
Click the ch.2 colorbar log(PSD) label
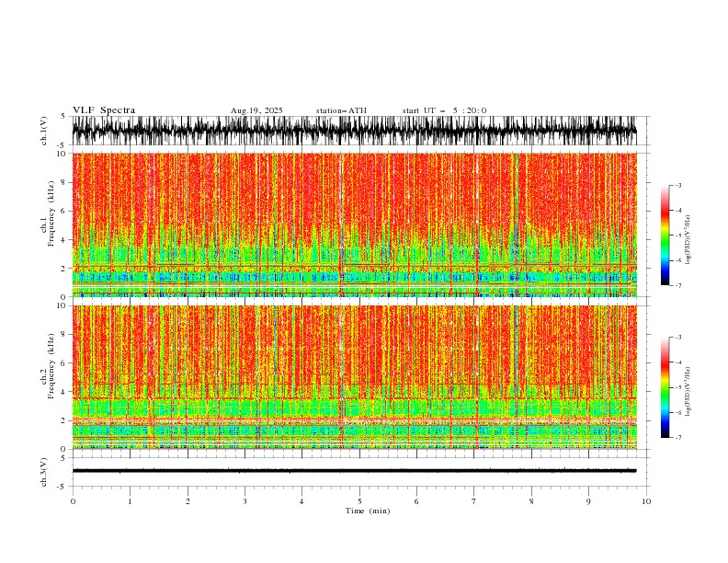coord(688,392)
